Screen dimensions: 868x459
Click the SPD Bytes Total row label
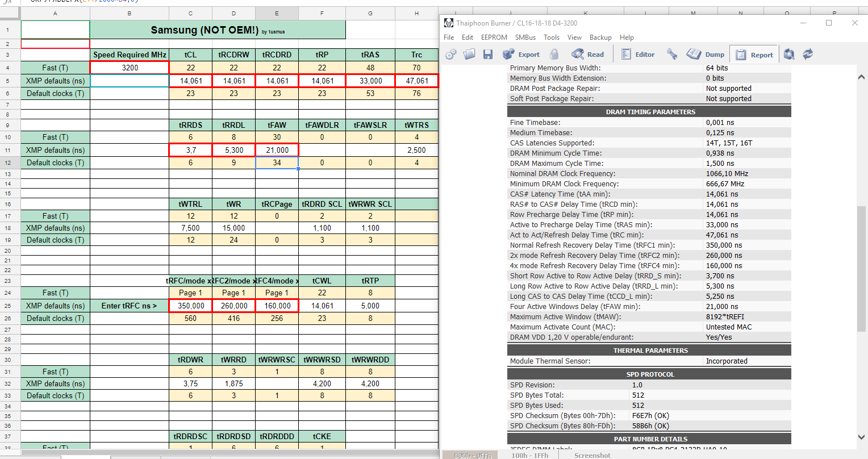(537, 395)
